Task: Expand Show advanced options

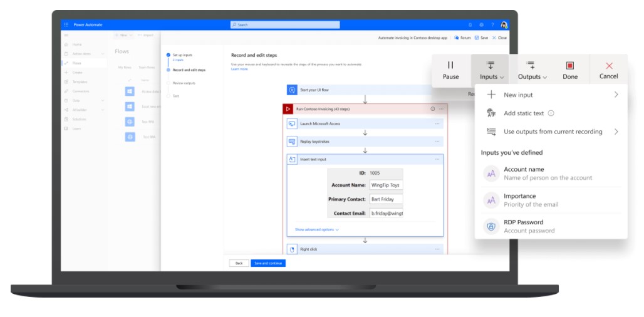Action: point(316,229)
